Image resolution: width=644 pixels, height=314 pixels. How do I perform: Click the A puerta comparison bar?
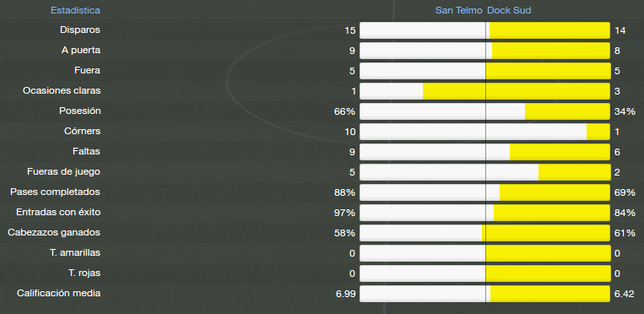(x=485, y=51)
